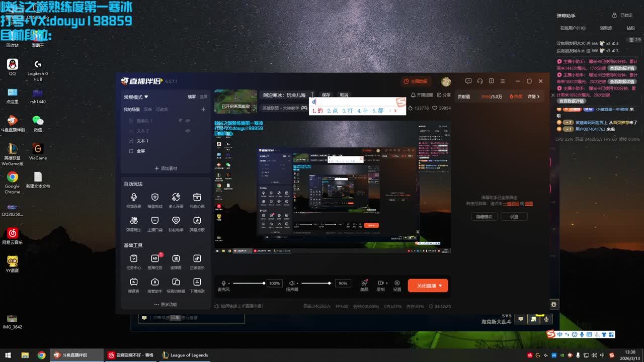Expand the 常规模式 mode dropdown
The height and width of the screenshot is (362, 644).
[136, 97]
